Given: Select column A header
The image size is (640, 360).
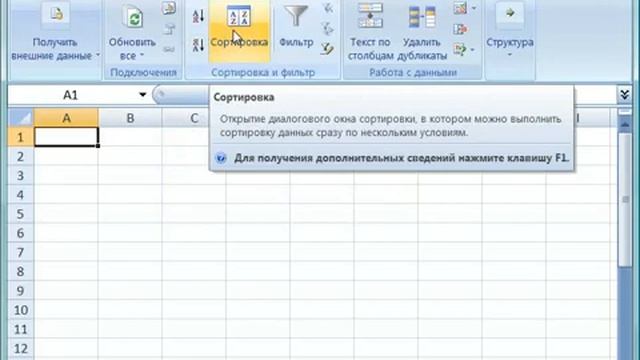Looking at the screenshot, I should pos(66,118).
